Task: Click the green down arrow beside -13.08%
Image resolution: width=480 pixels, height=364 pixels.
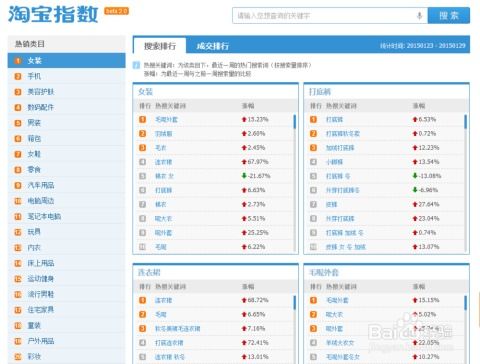Action: click(415, 176)
